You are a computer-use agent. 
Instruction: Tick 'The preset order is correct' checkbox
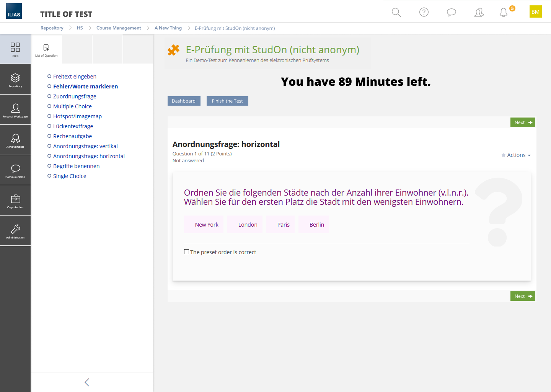click(187, 252)
